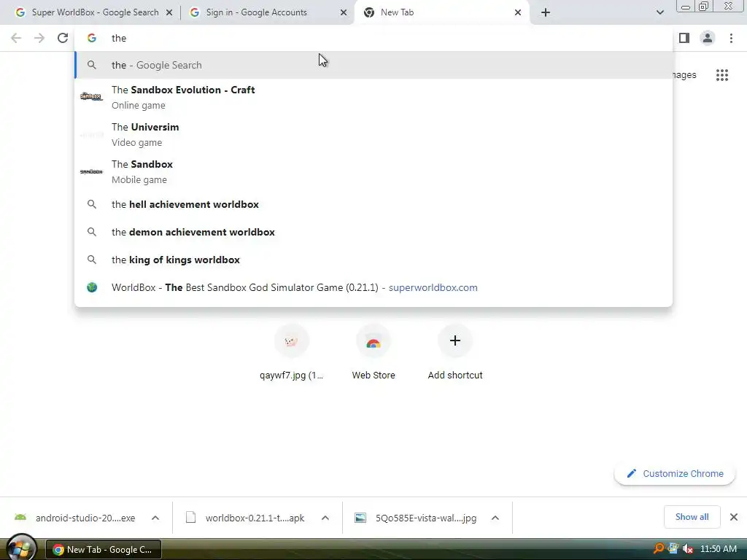Open the Google apps grid
The width and height of the screenshot is (747, 560).
pos(722,75)
